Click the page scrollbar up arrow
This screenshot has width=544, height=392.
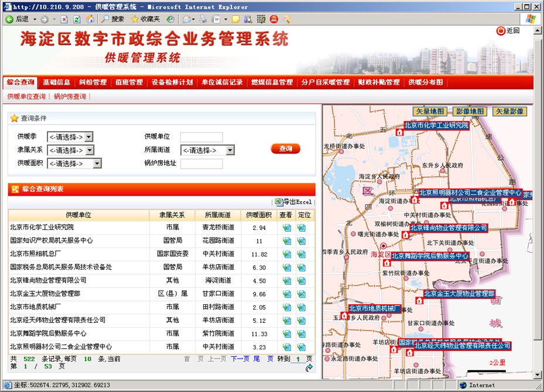point(538,30)
